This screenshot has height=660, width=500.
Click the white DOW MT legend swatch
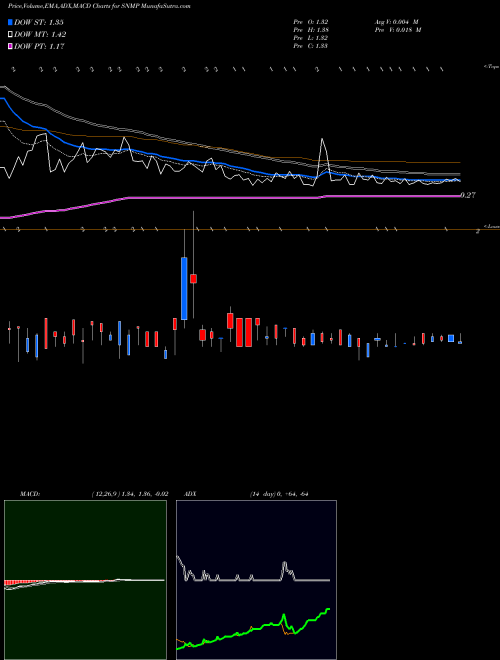click(x=10, y=34)
